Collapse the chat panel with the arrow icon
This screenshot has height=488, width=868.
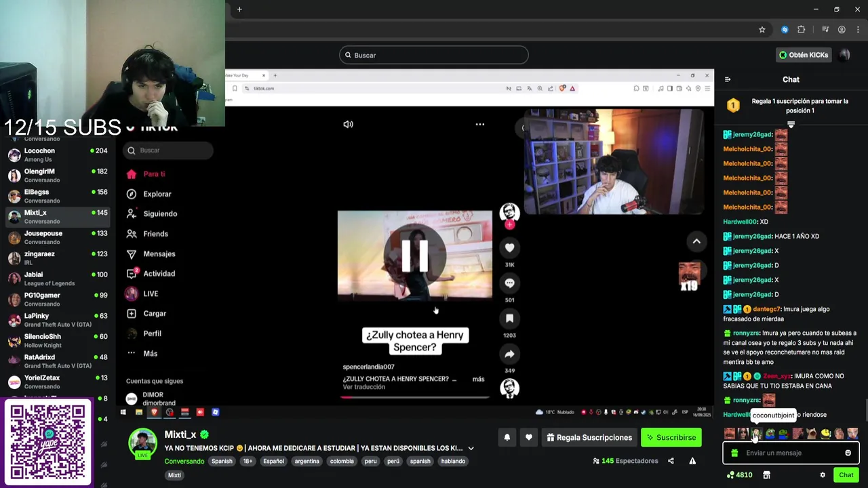[728, 79]
